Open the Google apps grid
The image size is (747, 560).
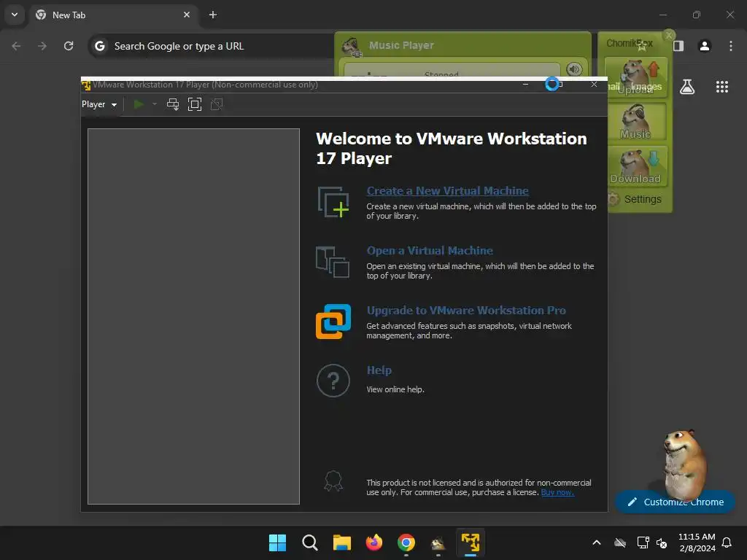click(x=722, y=87)
